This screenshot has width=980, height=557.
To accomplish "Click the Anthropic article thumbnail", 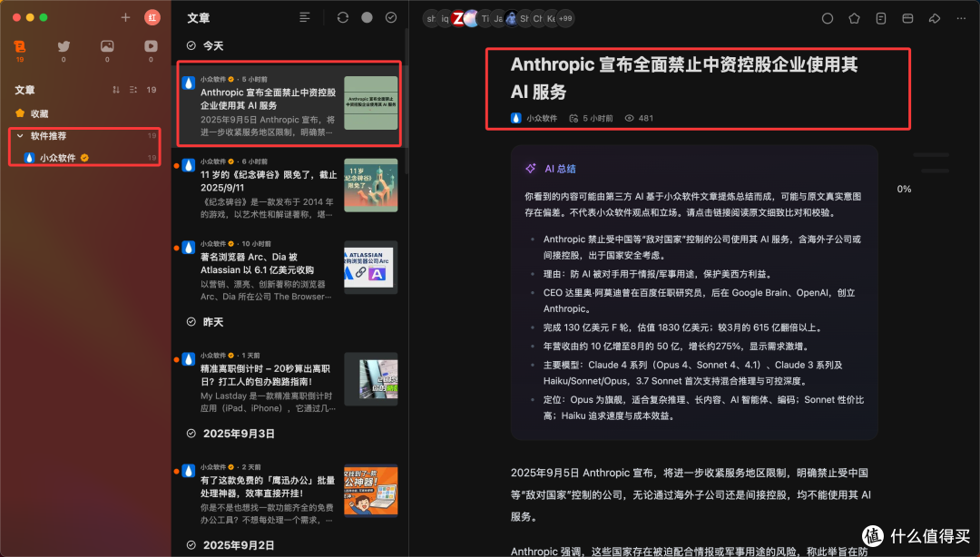I will click(370, 103).
